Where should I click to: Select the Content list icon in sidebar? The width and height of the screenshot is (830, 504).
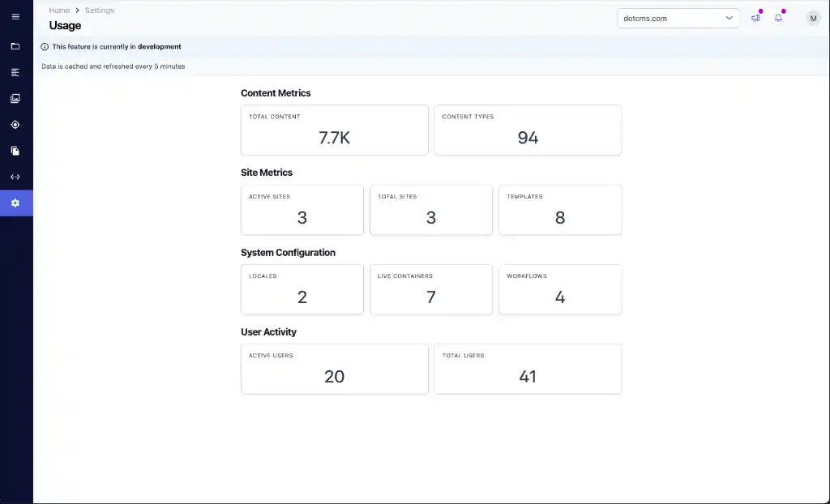coord(16,72)
